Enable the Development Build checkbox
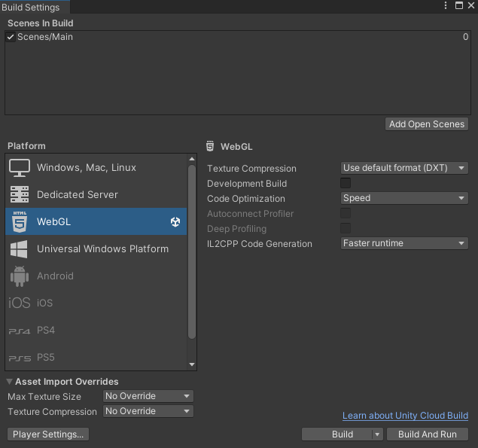The image size is (478, 448). (x=346, y=183)
